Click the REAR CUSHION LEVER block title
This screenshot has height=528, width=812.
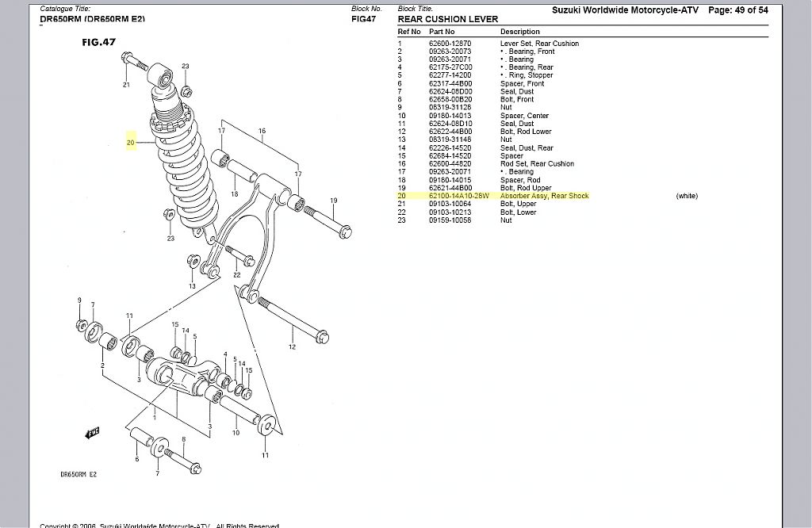click(448, 19)
